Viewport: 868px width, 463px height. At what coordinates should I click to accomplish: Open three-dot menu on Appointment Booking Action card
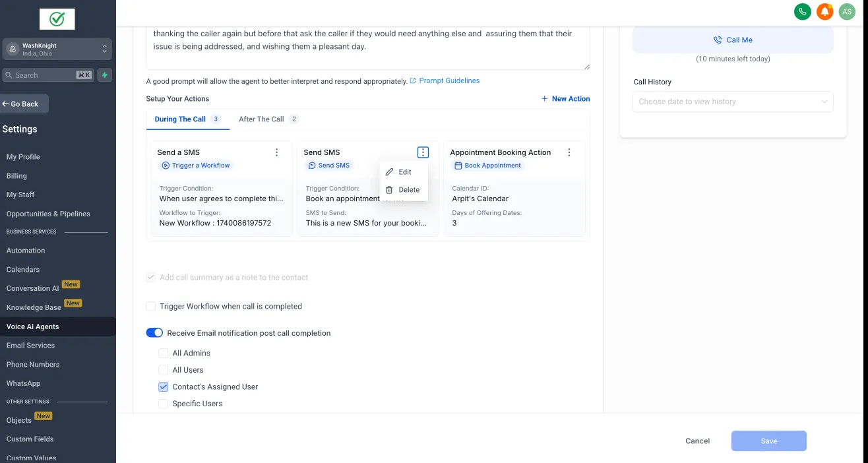tap(569, 152)
